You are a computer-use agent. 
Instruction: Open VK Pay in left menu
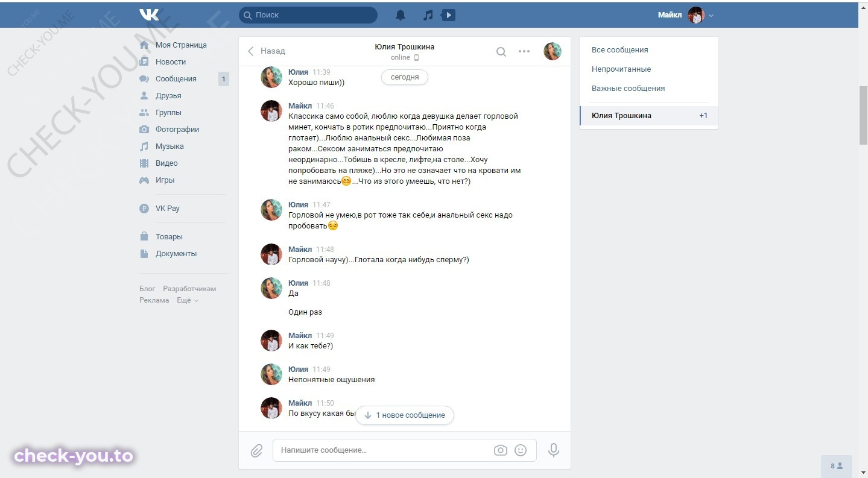tap(168, 209)
